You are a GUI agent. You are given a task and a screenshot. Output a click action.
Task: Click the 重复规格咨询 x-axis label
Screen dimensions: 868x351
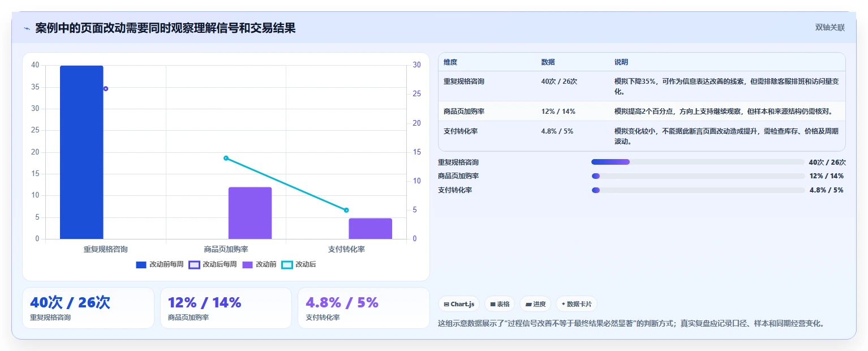coord(105,249)
